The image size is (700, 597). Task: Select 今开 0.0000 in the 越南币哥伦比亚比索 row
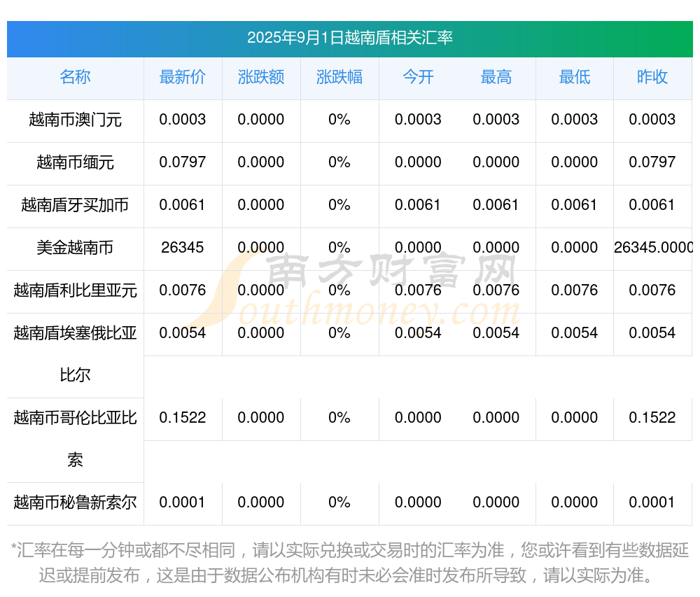418,418
